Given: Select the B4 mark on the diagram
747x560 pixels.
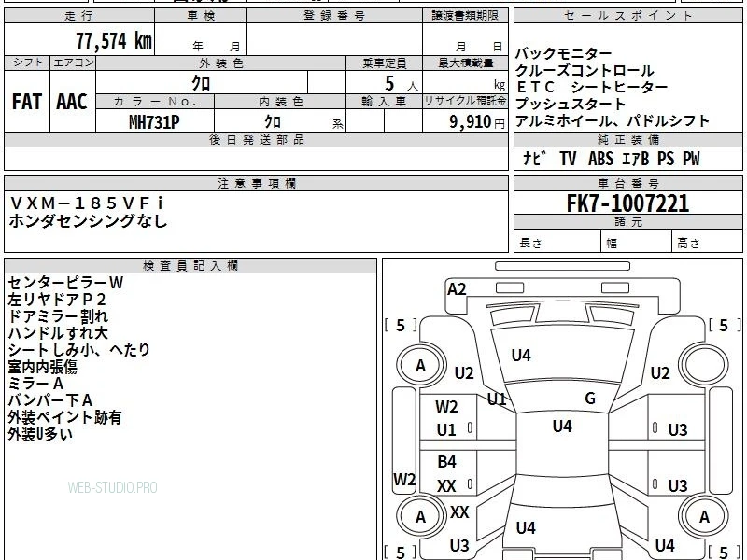Looking at the screenshot, I should [447, 461].
